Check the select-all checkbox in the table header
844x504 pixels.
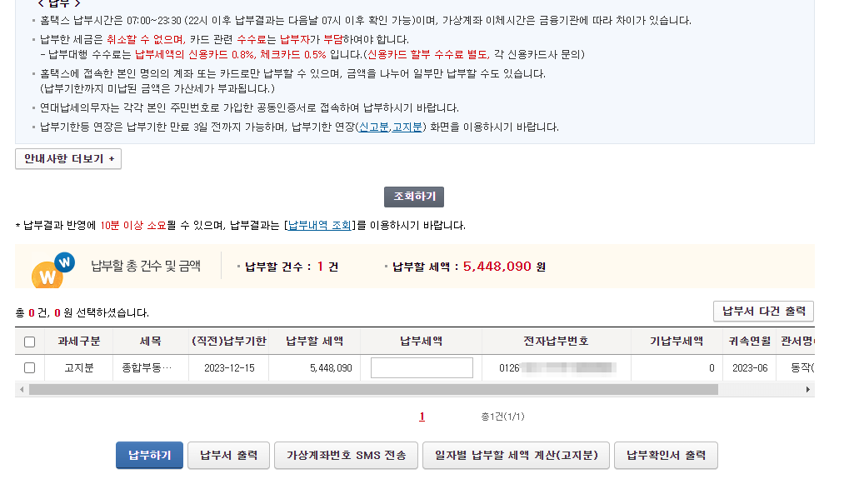(x=31, y=341)
